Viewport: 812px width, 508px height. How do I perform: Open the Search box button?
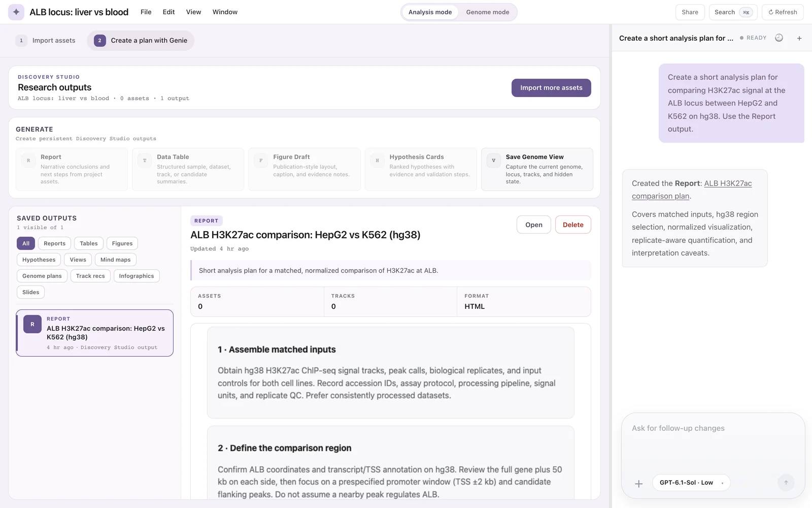tap(733, 12)
